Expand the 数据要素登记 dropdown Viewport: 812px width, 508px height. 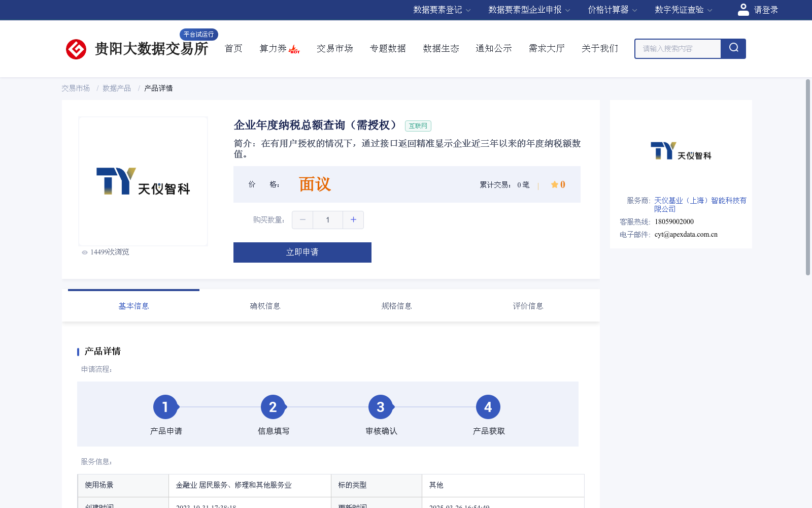[x=442, y=10]
